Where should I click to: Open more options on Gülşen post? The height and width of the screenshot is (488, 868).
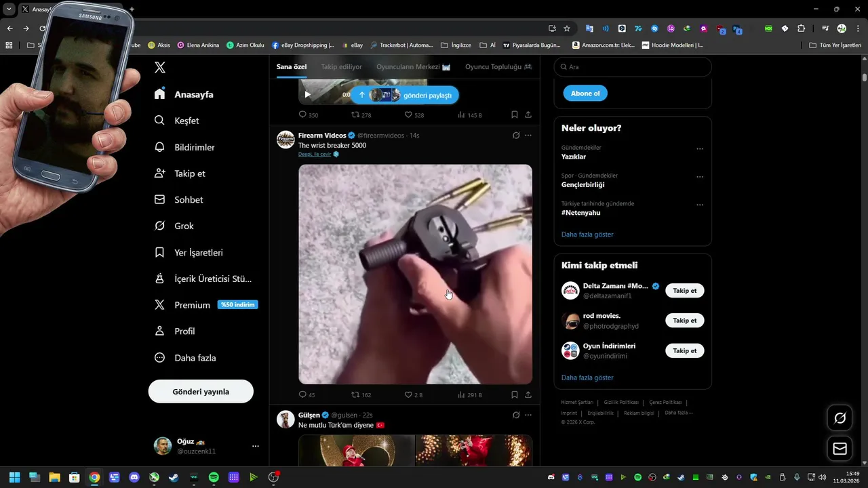pyautogui.click(x=528, y=415)
